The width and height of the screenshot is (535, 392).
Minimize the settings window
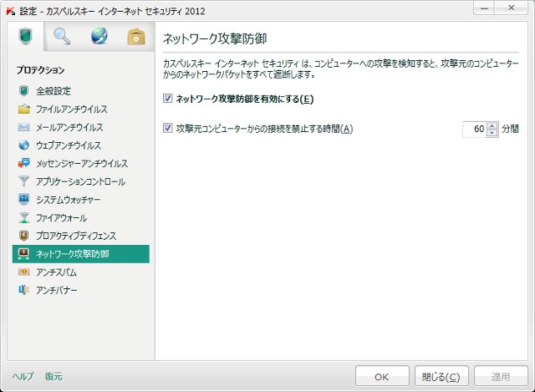484,8
